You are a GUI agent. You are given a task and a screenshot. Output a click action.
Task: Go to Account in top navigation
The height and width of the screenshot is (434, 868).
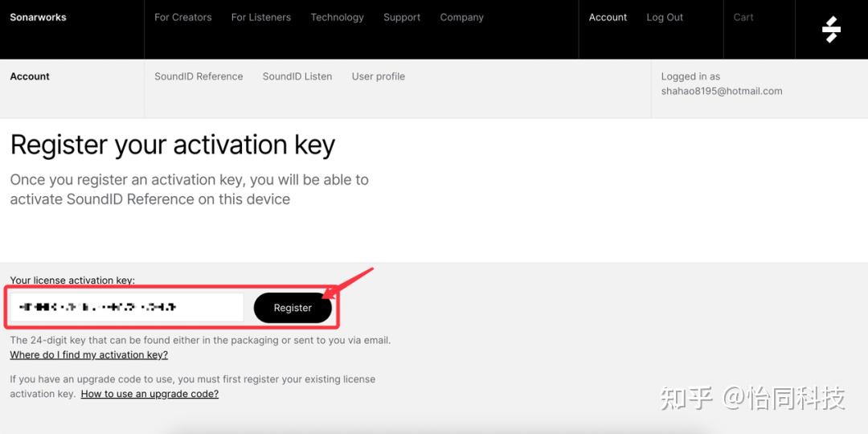pos(608,17)
